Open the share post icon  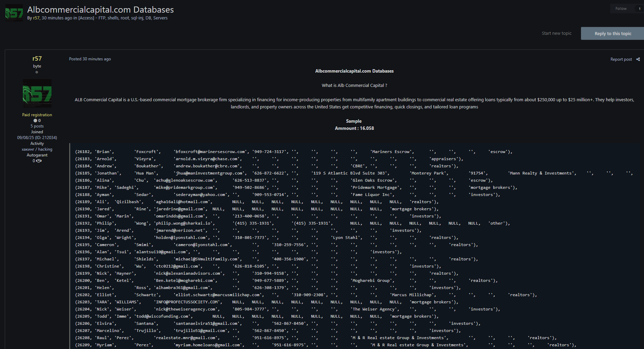(638, 59)
